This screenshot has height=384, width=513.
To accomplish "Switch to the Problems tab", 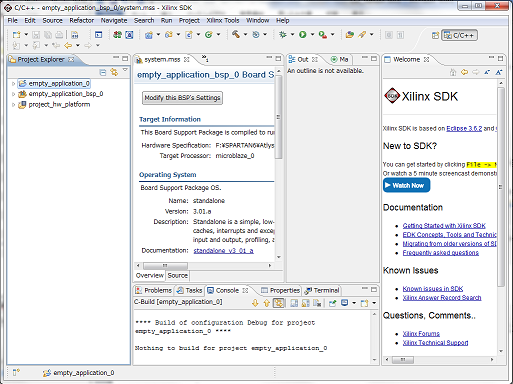I will [x=153, y=290].
